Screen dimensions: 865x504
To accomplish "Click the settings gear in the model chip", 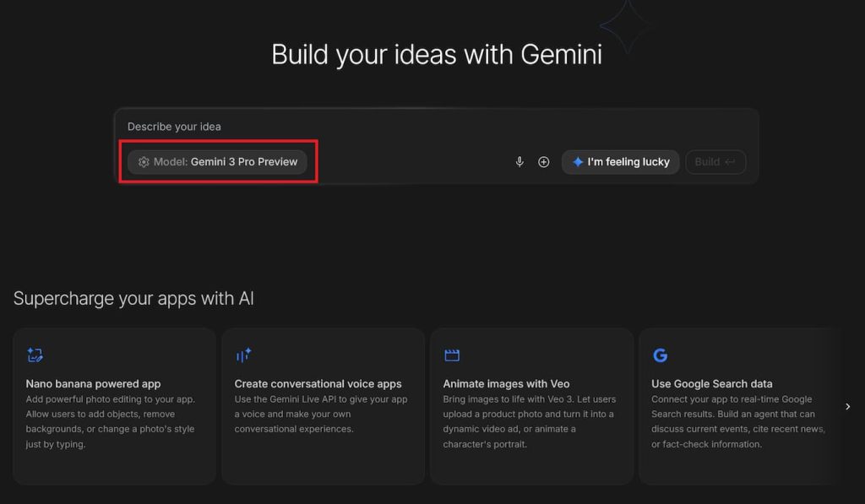I will [144, 162].
